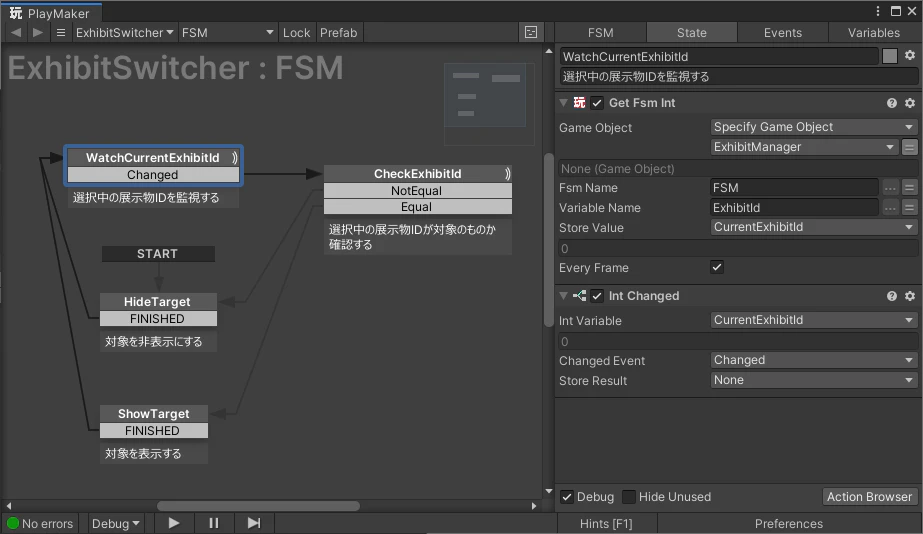Click the PlayMaker logo on Get Fsm Int

(580, 102)
